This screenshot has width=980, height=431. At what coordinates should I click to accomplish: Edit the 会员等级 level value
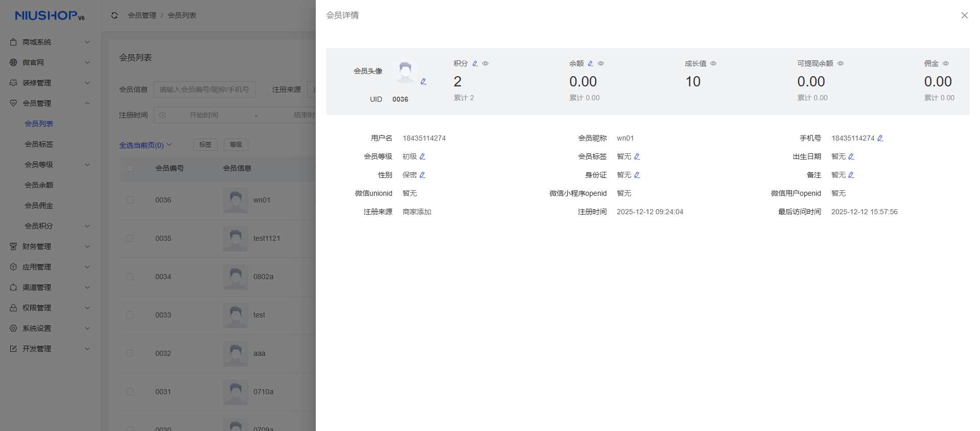click(422, 156)
